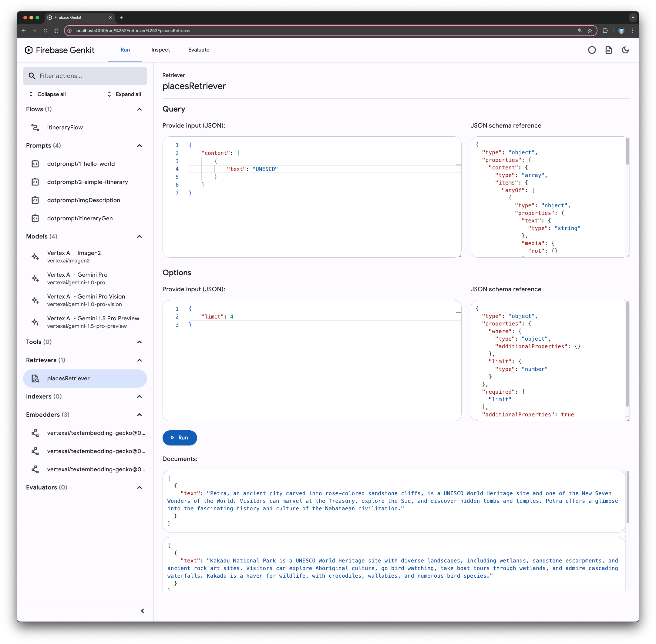
Task: Run the placesRetriever query
Action: [180, 438]
